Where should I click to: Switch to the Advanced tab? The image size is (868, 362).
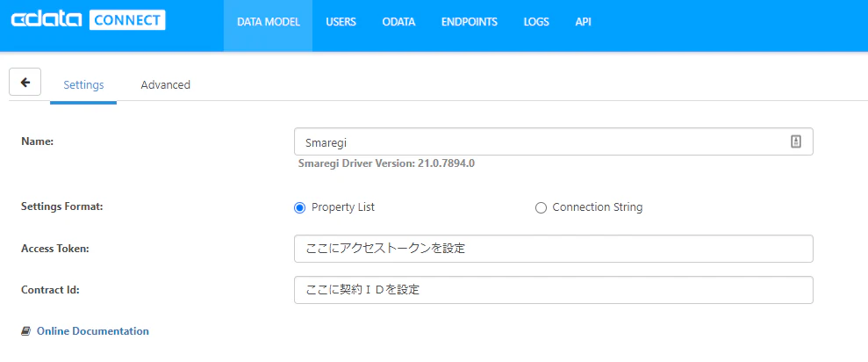(166, 85)
